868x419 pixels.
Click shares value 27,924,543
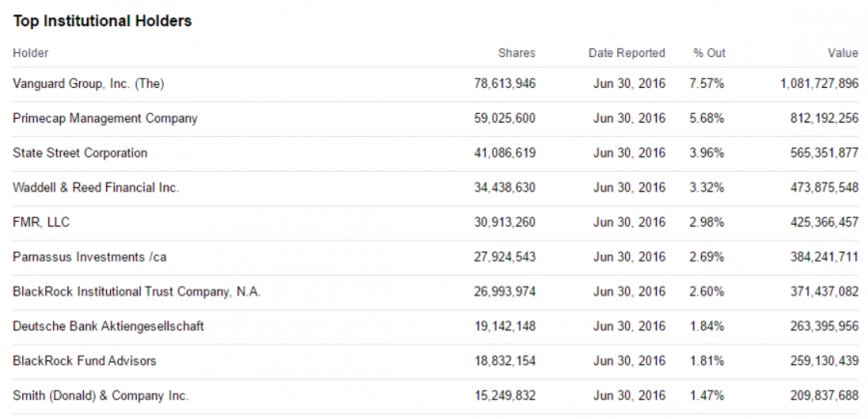pos(504,257)
